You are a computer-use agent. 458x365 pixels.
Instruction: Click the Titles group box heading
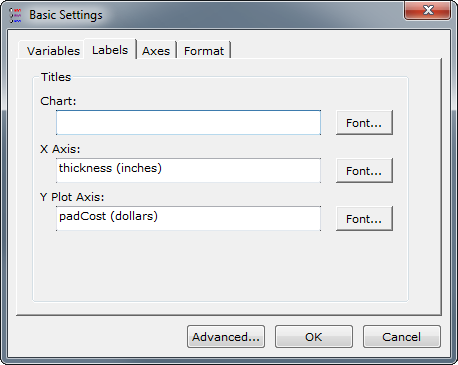click(56, 77)
